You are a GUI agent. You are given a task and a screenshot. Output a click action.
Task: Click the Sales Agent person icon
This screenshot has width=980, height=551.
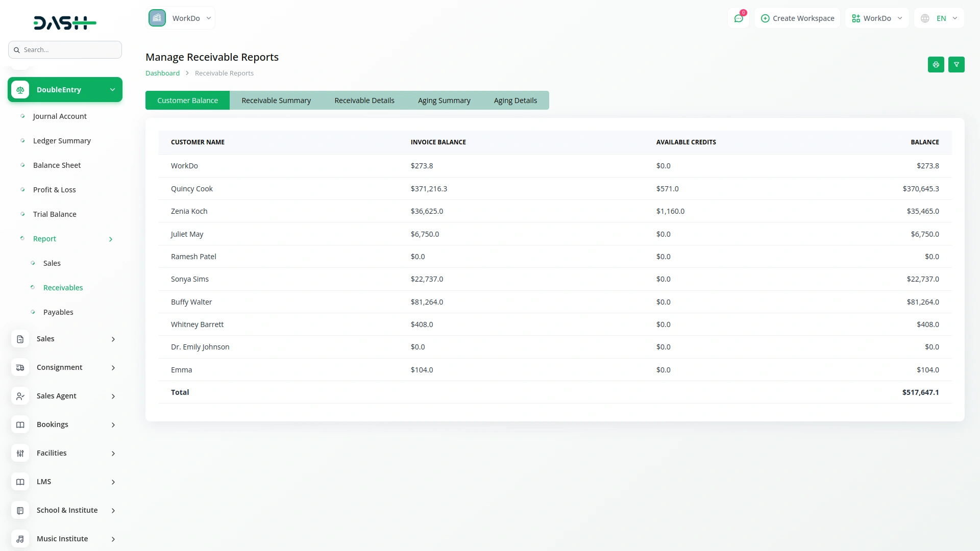coord(20,396)
